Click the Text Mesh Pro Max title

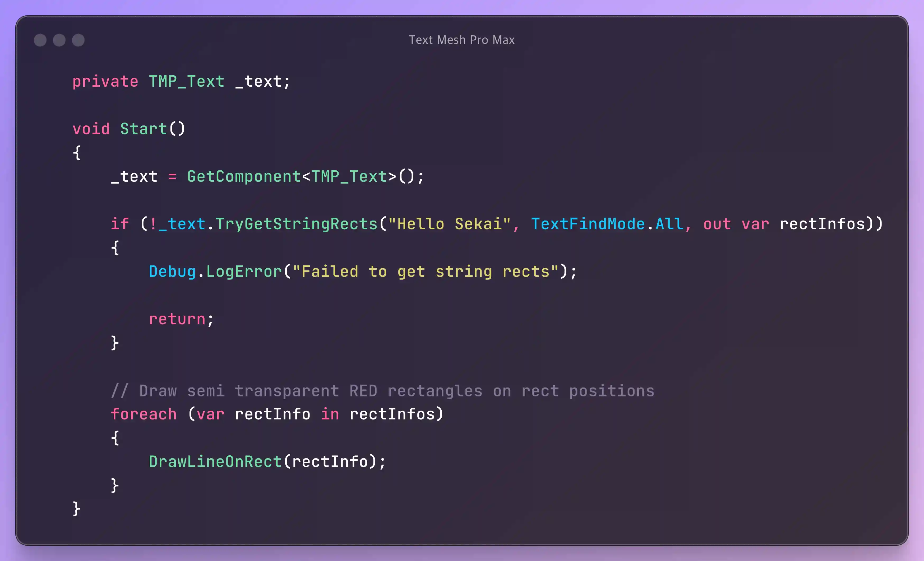[x=462, y=40]
